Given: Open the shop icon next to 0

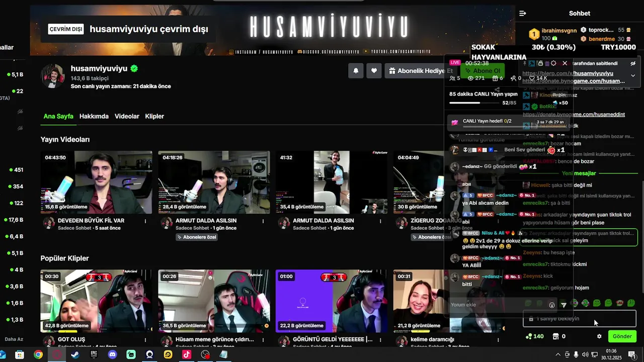Looking at the screenshot, I should [x=555, y=336].
